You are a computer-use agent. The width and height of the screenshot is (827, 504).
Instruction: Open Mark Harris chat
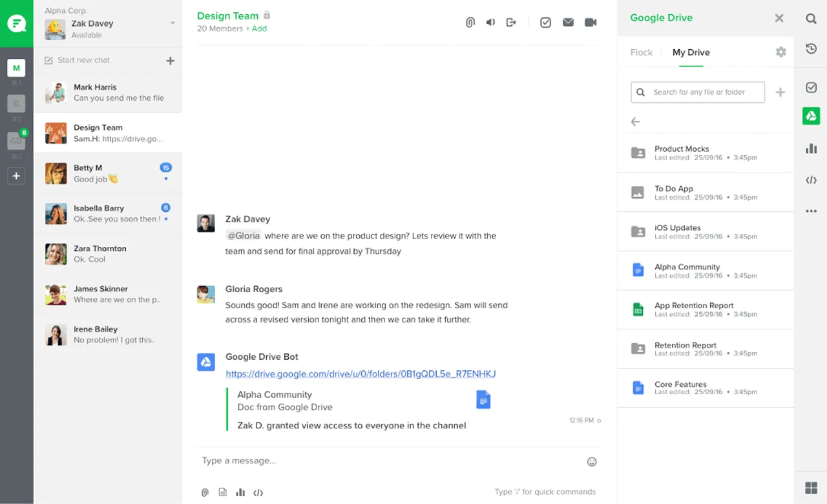pyautogui.click(x=108, y=92)
